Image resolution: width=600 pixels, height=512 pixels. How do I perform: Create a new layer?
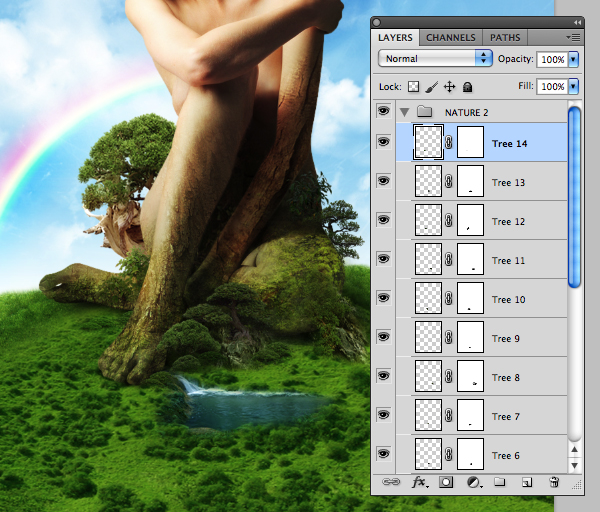[527, 483]
